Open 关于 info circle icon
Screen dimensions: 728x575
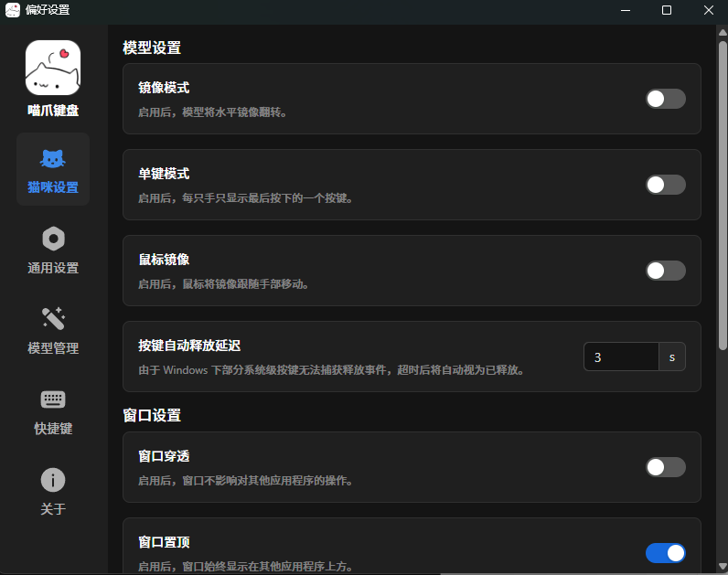tap(53, 479)
